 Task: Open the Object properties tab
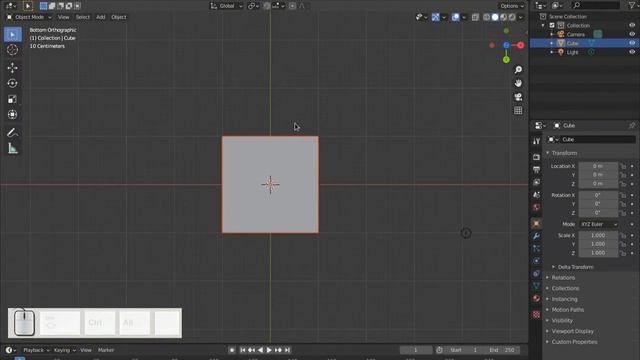[x=536, y=223]
